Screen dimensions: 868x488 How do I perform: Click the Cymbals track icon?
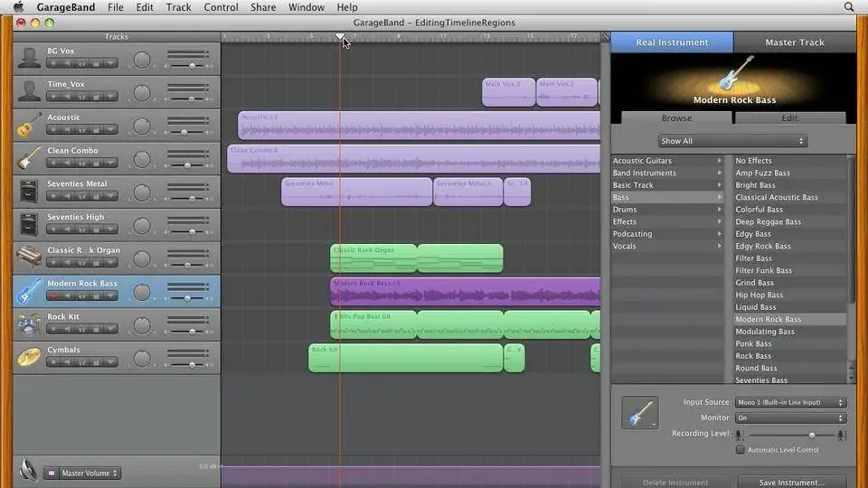(x=29, y=358)
